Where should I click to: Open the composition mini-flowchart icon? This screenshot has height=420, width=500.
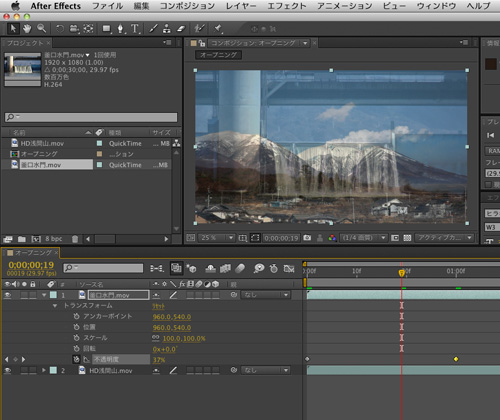(x=156, y=268)
